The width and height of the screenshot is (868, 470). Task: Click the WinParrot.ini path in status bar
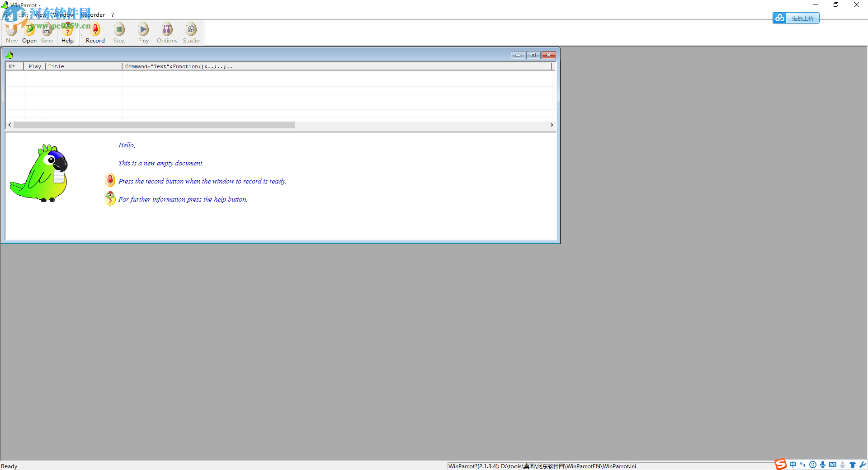point(542,466)
